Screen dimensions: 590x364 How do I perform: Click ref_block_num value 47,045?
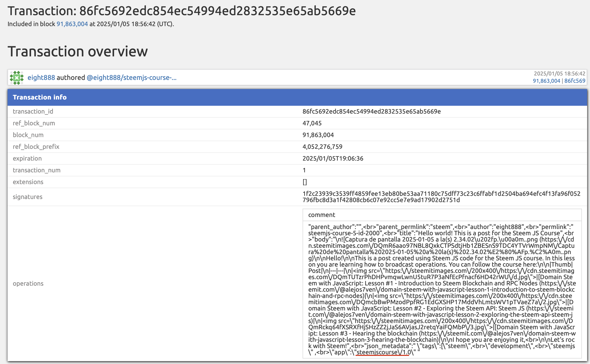click(312, 123)
